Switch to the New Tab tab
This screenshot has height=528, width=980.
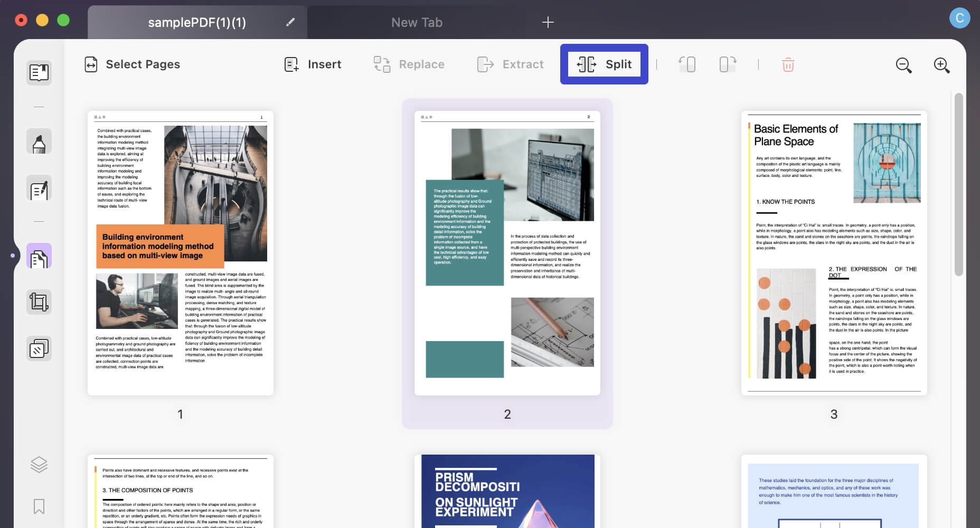pyautogui.click(x=417, y=22)
